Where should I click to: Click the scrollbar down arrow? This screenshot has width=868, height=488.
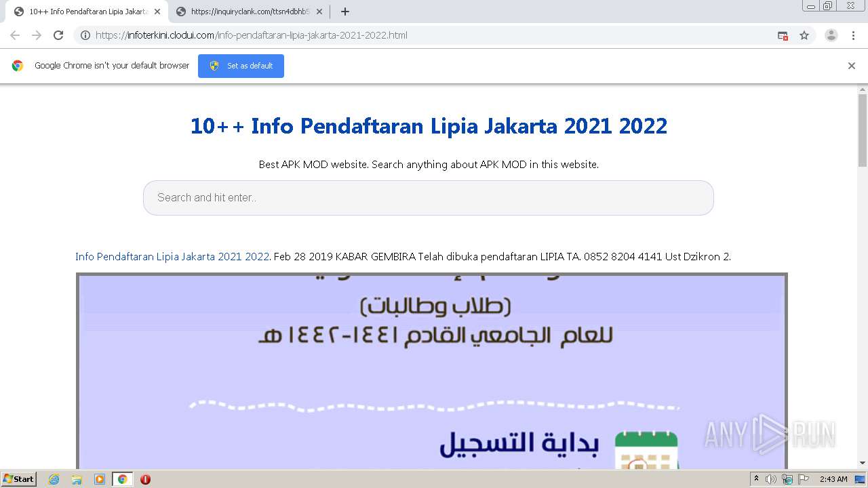pyautogui.click(x=863, y=463)
